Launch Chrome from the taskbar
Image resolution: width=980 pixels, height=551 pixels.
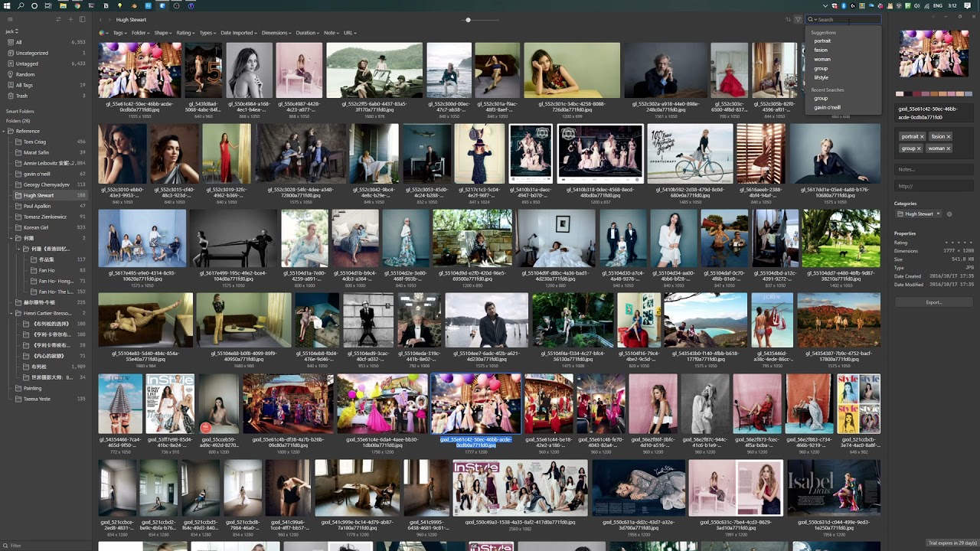(77, 5)
